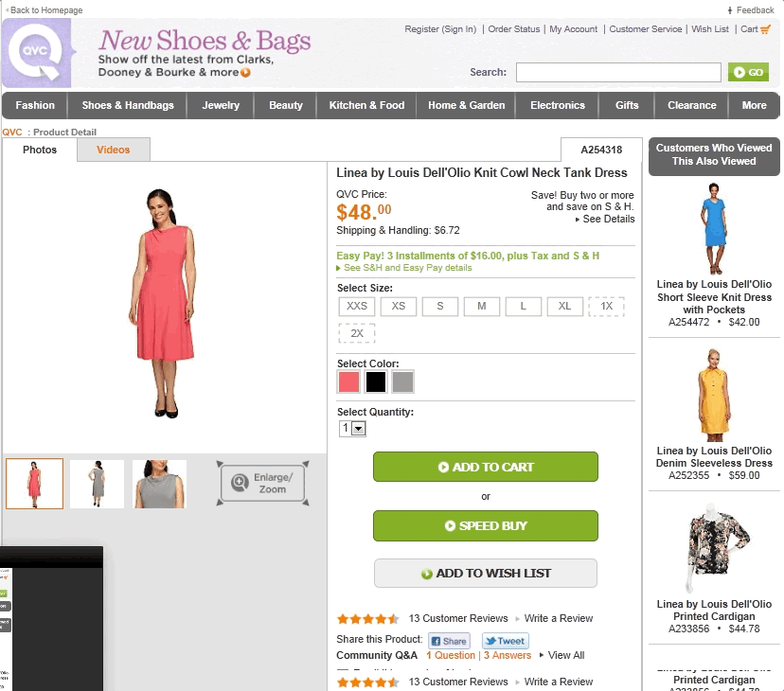Open the Denim Sleeveless Dress product

714,457
